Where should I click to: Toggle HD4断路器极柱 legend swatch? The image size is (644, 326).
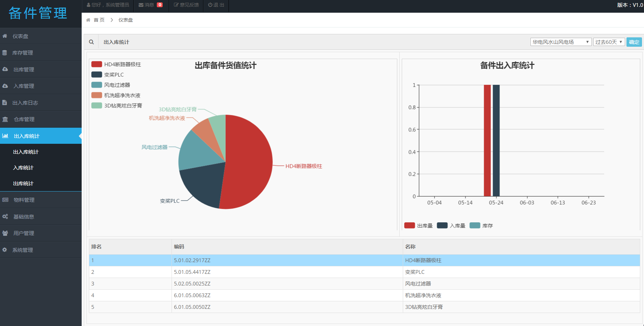pos(97,64)
